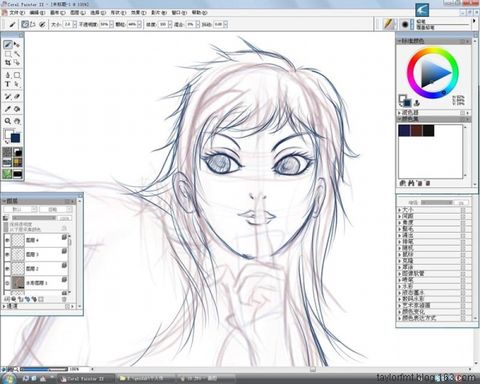The width and height of the screenshot is (480, 384).
Task: Hide 图层 4 using its eye icon
Action: 7,240
